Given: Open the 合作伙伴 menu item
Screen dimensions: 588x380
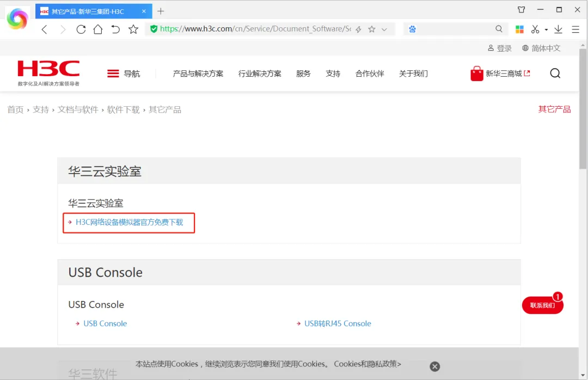Looking at the screenshot, I should [x=370, y=73].
